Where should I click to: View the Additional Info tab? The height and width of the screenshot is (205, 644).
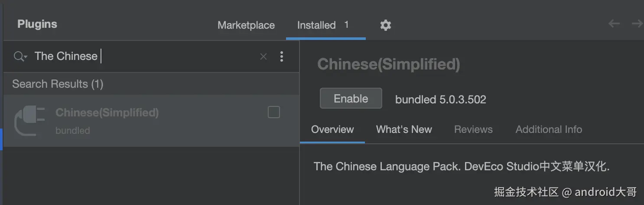coord(548,129)
